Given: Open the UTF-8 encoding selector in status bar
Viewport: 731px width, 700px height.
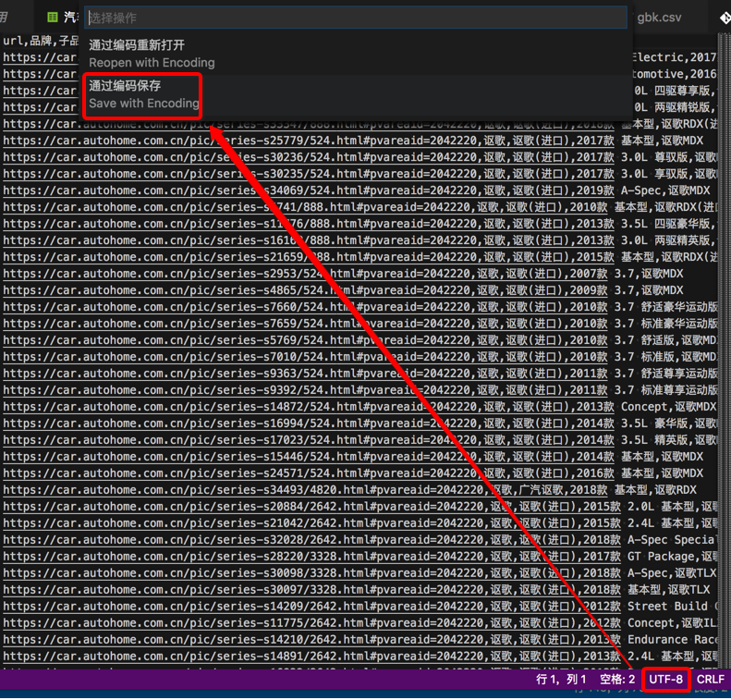Looking at the screenshot, I should tap(665, 680).
